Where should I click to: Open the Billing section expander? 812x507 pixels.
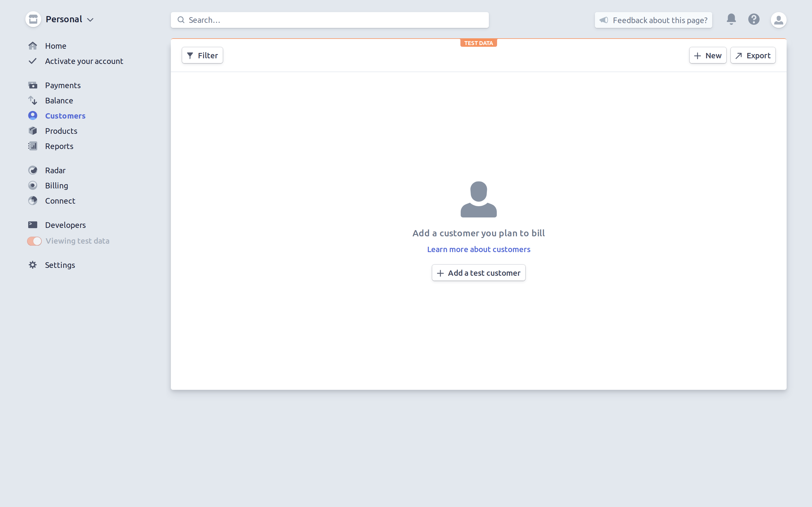(x=57, y=185)
